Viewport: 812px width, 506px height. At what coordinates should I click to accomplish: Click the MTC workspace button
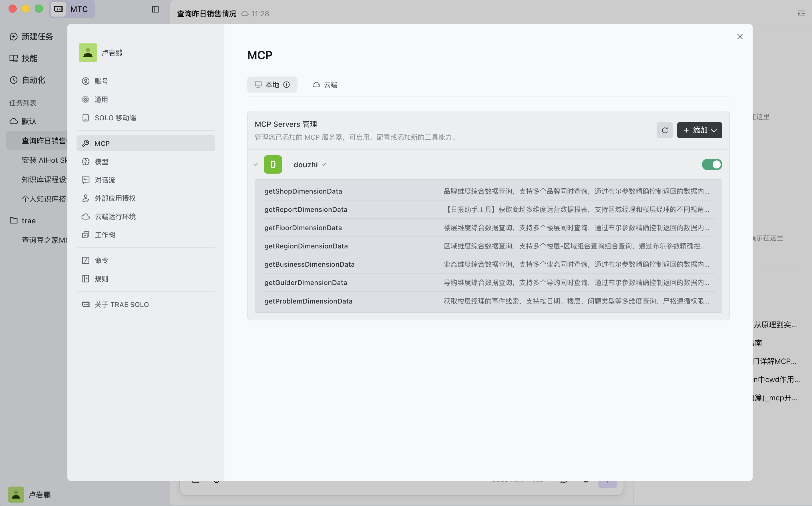(72, 9)
